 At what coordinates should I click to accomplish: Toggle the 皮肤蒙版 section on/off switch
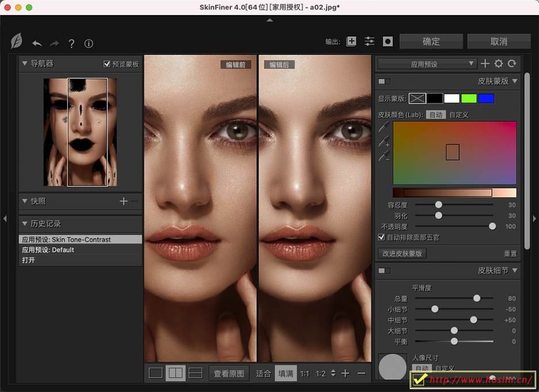coord(384,82)
